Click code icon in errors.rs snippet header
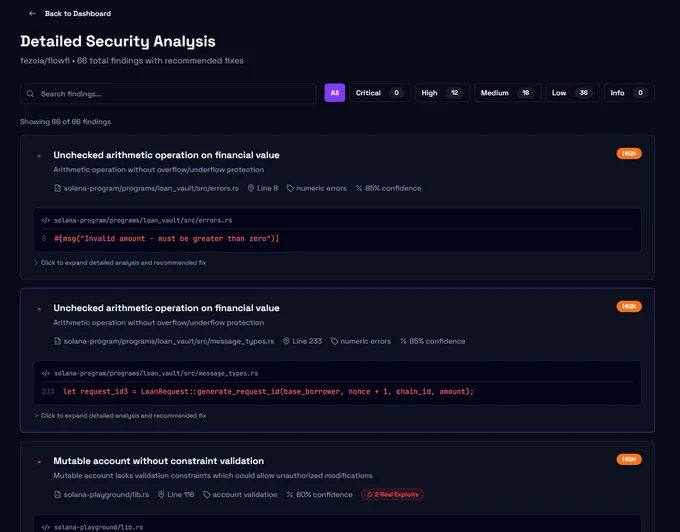The height and width of the screenshot is (532, 680). pos(46,220)
